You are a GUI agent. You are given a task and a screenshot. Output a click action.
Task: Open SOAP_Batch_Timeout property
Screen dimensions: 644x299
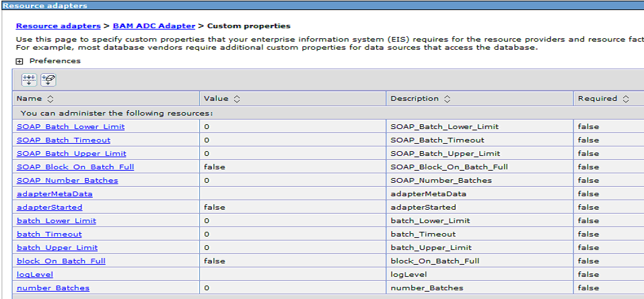[64, 140]
